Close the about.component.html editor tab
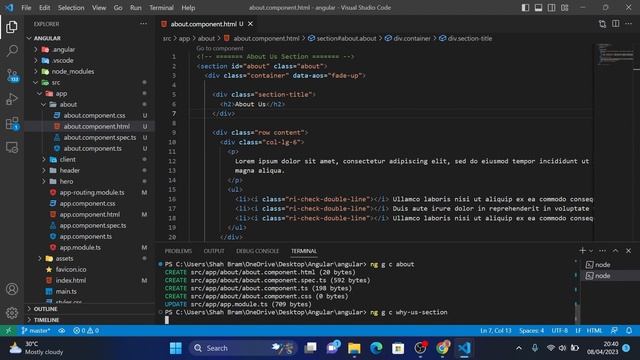This screenshot has width=640, height=360. click(x=250, y=24)
